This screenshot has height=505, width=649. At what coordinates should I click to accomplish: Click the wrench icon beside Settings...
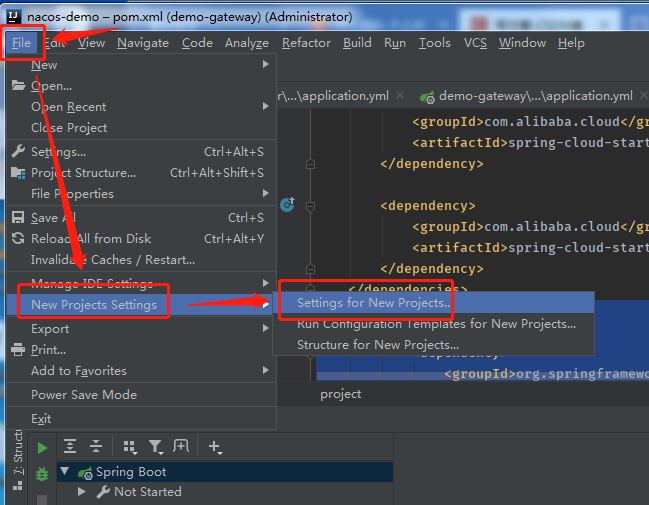point(18,152)
